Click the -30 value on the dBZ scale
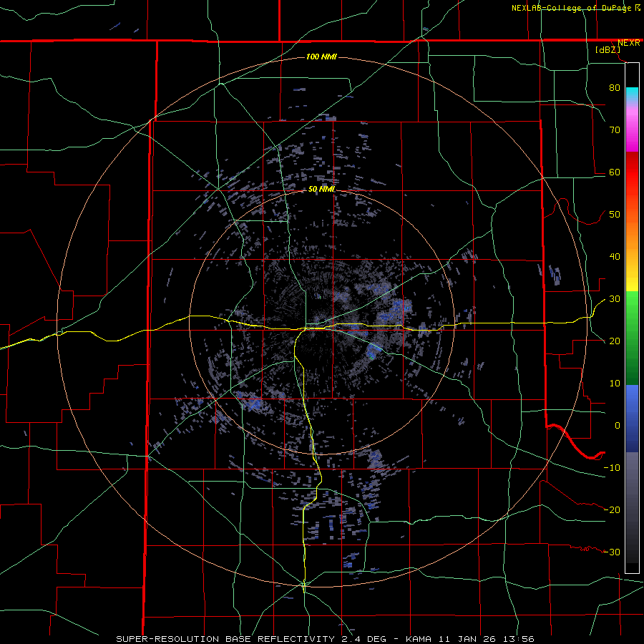Screen dimensions: 644x644 click(x=612, y=552)
